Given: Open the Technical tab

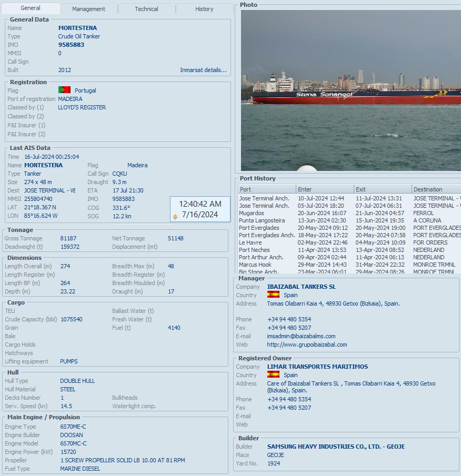Looking at the screenshot, I should [146, 9].
